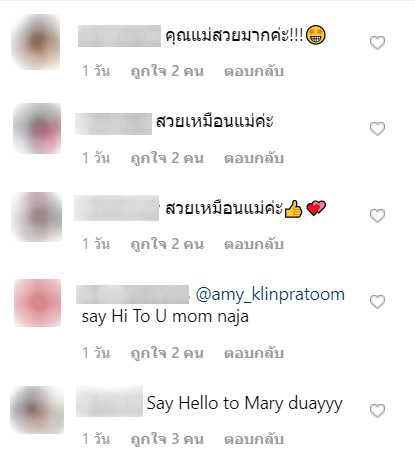
Task: View likes on the @amy_klinpratoom comment
Action: tap(167, 353)
